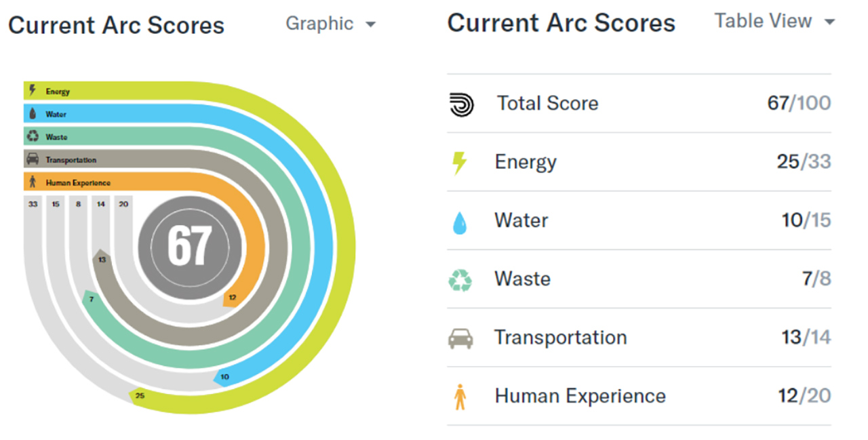Click the Water 10/15 score value
The height and width of the screenshot is (440, 868).
(806, 220)
